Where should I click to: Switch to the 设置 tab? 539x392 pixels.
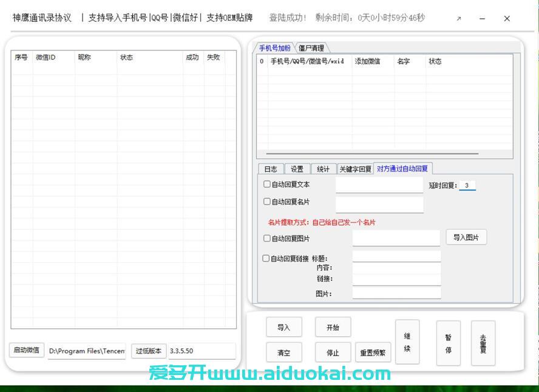(297, 169)
